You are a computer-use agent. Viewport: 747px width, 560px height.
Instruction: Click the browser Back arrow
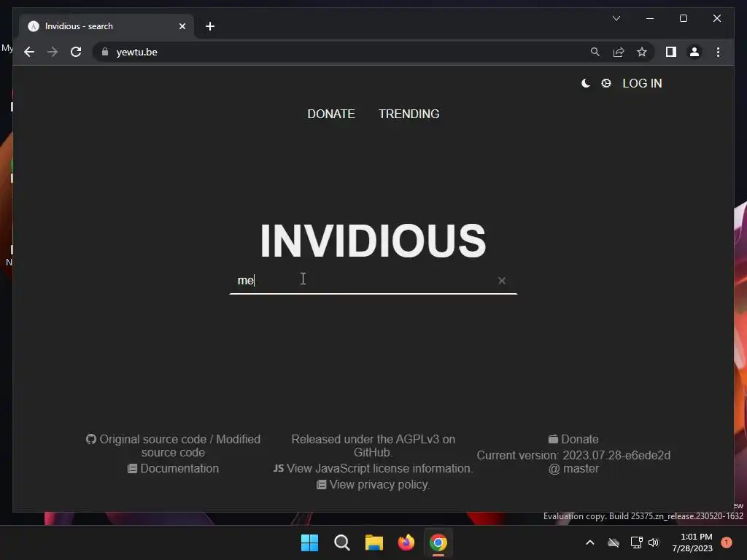(x=29, y=52)
